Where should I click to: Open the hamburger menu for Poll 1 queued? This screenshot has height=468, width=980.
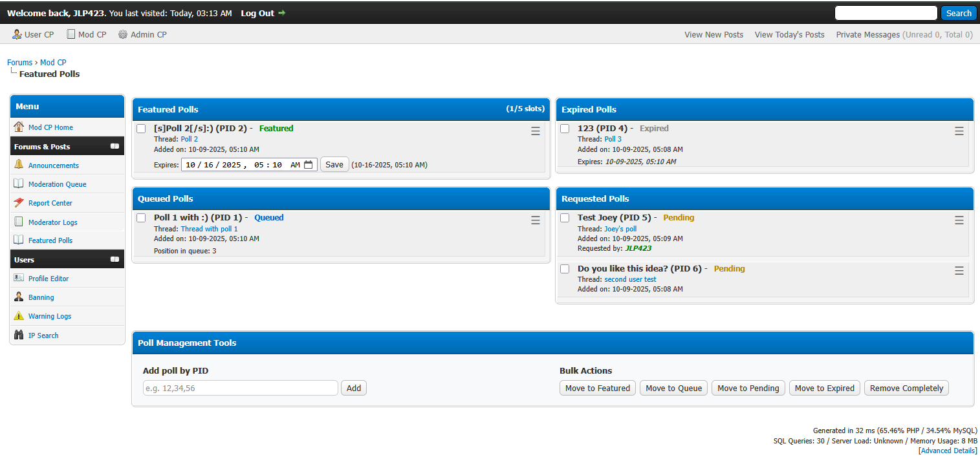coord(535,220)
